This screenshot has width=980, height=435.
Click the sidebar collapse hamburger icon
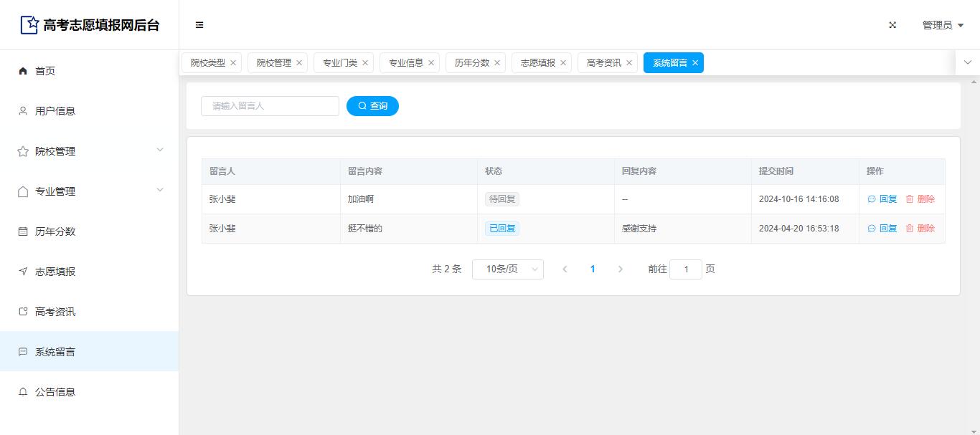pyautogui.click(x=199, y=25)
